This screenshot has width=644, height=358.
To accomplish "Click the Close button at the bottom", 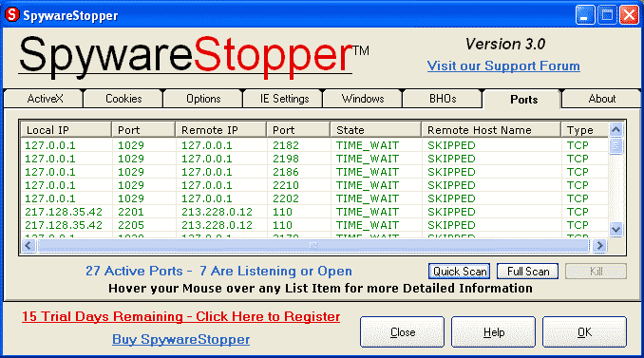I will coord(402,331).
